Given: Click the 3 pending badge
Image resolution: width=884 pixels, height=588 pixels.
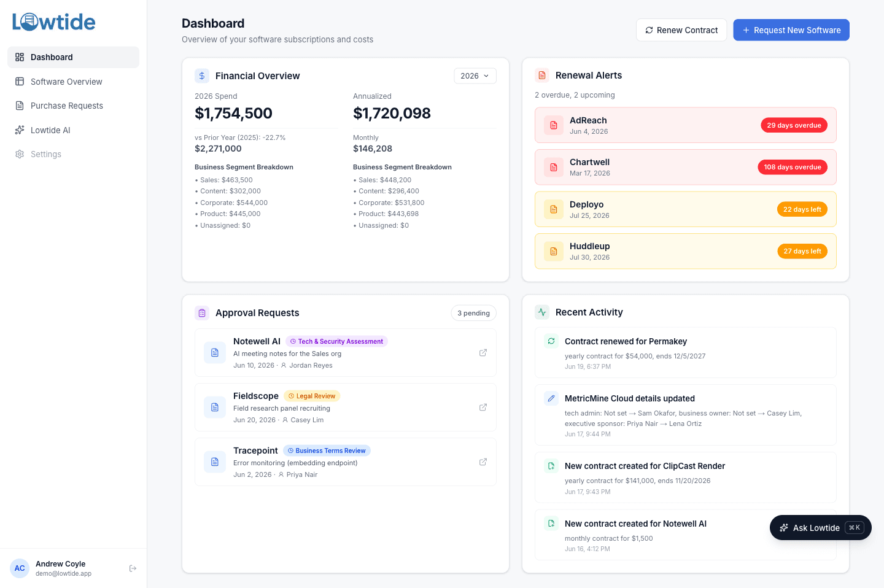Looking at the screenshot, I should pyautogui.click(x=473, y=313).
